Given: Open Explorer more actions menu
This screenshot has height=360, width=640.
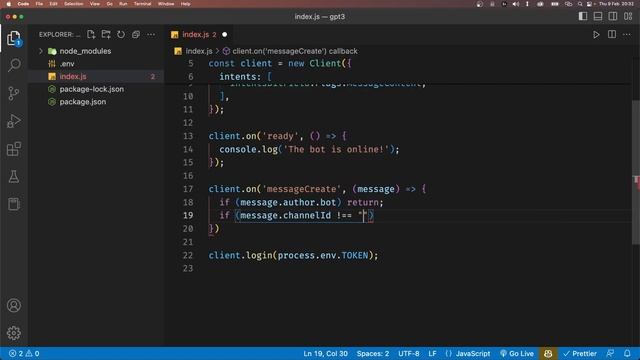Looking at the screenshot, I should pos(151,35).
